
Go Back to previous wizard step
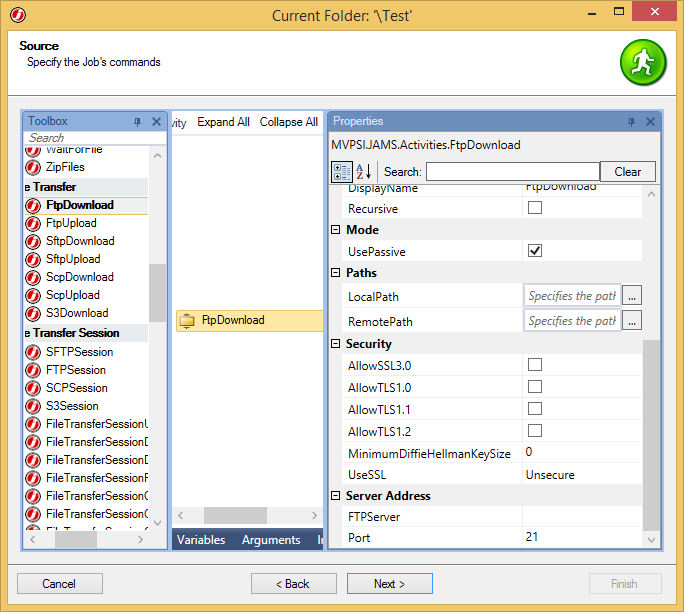click(294, 584)
